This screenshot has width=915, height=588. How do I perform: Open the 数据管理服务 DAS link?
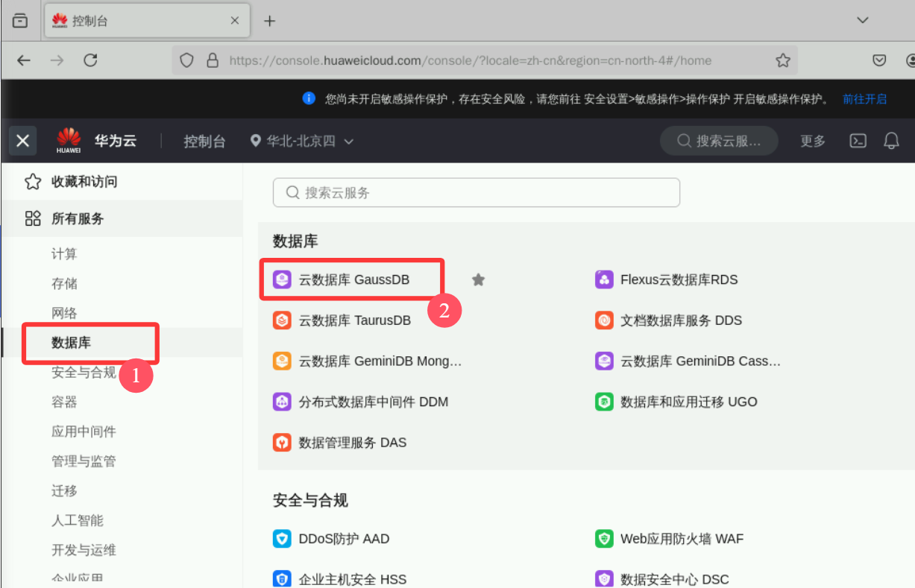click(353, 443)
